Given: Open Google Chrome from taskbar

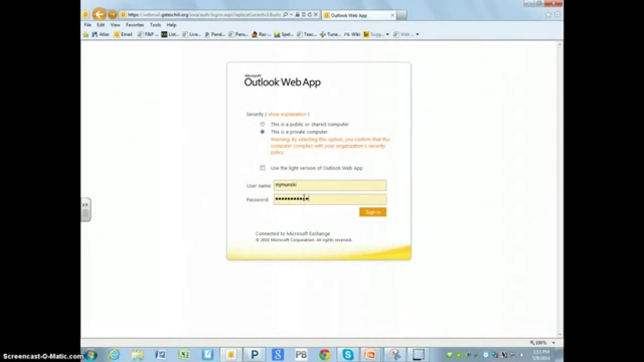Looking at the screenshot, I should click(x=325, y=355).
